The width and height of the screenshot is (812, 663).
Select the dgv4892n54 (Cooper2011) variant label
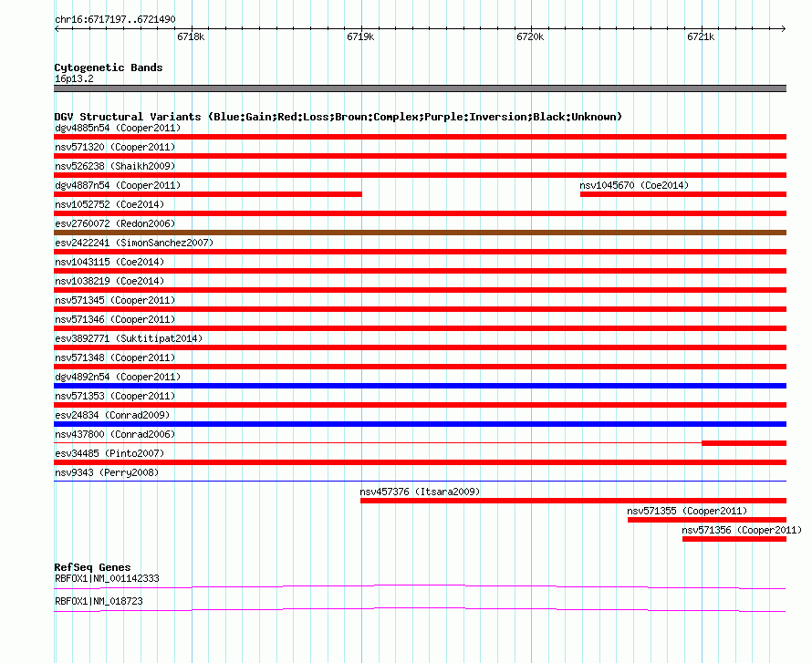118,377
